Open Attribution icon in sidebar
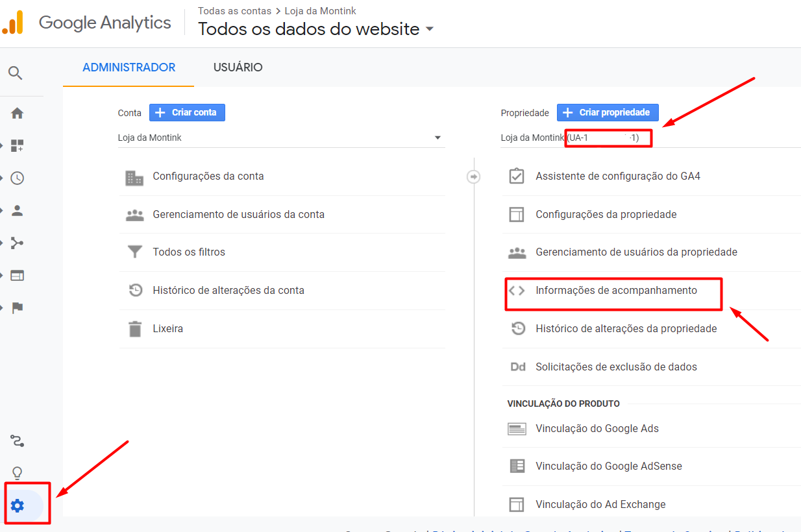 pos(17,442)
